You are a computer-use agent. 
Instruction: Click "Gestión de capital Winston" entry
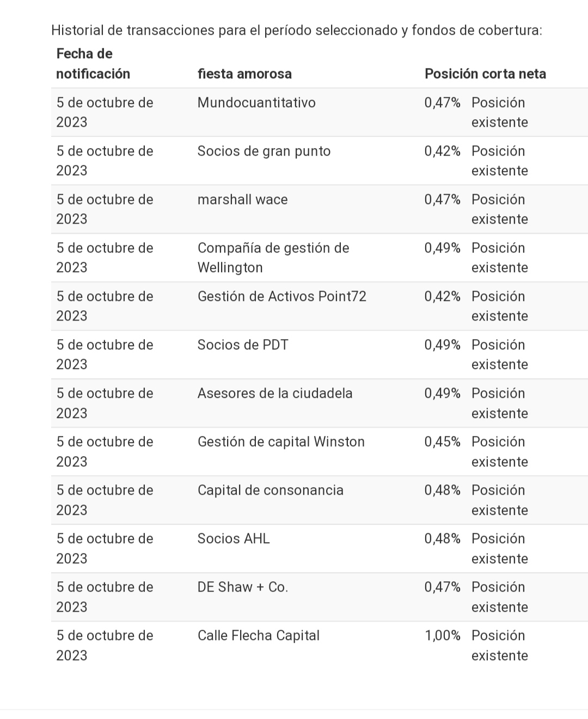(x=281, y=442)
